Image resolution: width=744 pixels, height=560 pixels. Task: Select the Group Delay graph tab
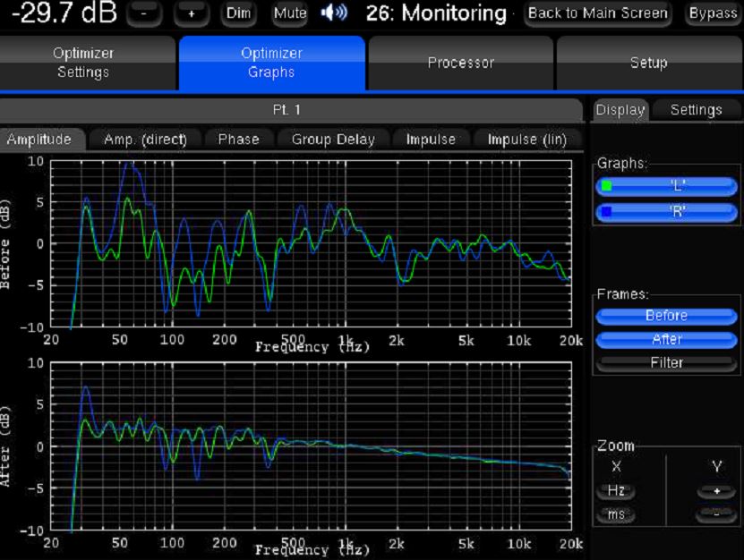tap(333, 140)
